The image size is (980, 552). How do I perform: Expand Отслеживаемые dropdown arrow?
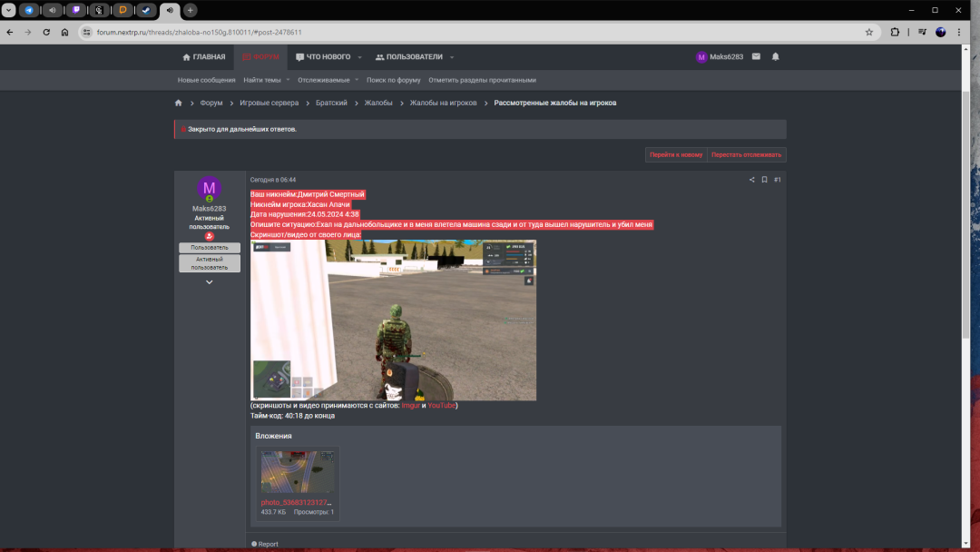[357, 80]
